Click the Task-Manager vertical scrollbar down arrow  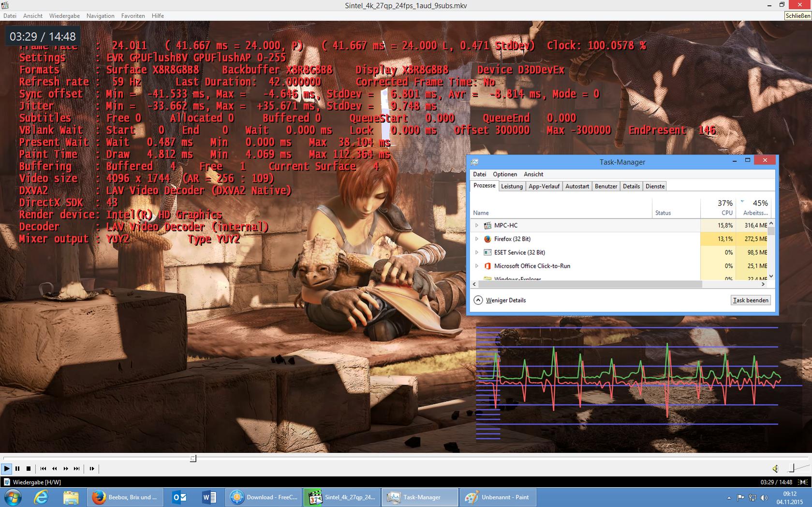coord(771,276)
